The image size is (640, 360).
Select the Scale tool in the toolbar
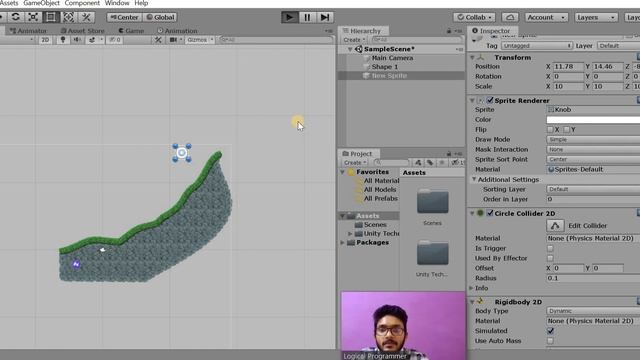coord(33,17)
